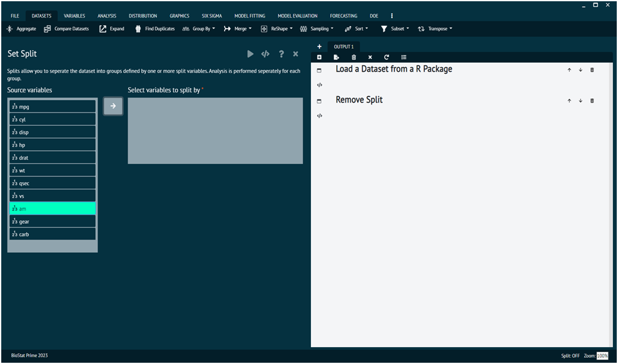Move Remove Split output block up
Viewport: 618px width, 364px height.
coord(569,101)
